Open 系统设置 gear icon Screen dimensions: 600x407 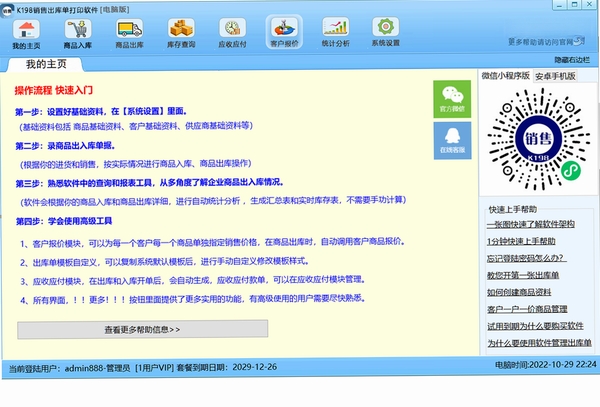[386, 33]
